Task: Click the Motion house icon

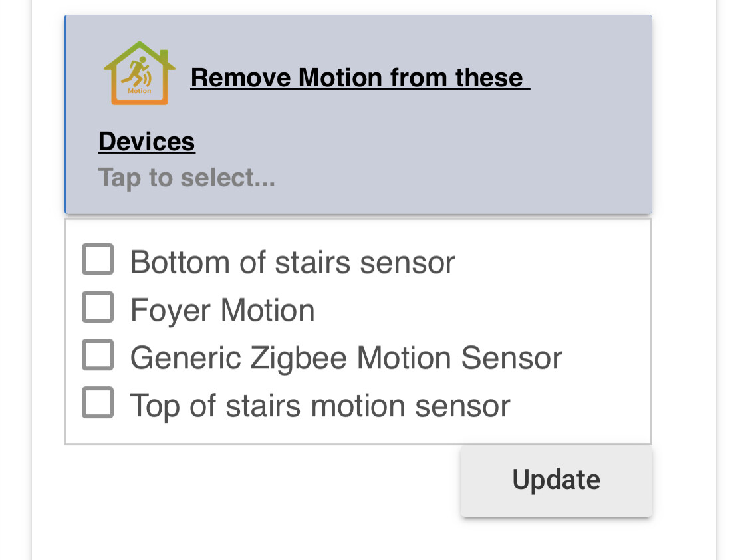Action: pos(140,73)
